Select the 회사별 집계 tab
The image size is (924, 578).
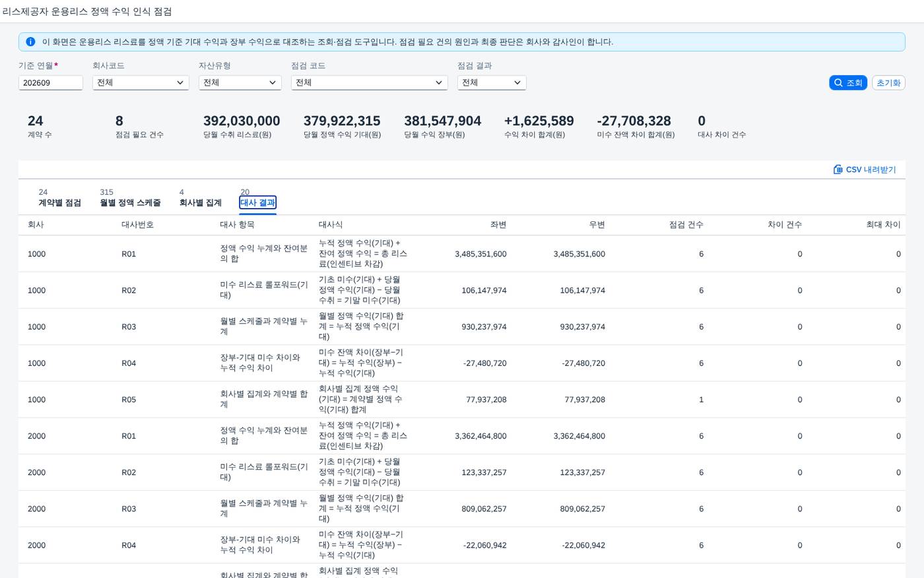(201, 203)
